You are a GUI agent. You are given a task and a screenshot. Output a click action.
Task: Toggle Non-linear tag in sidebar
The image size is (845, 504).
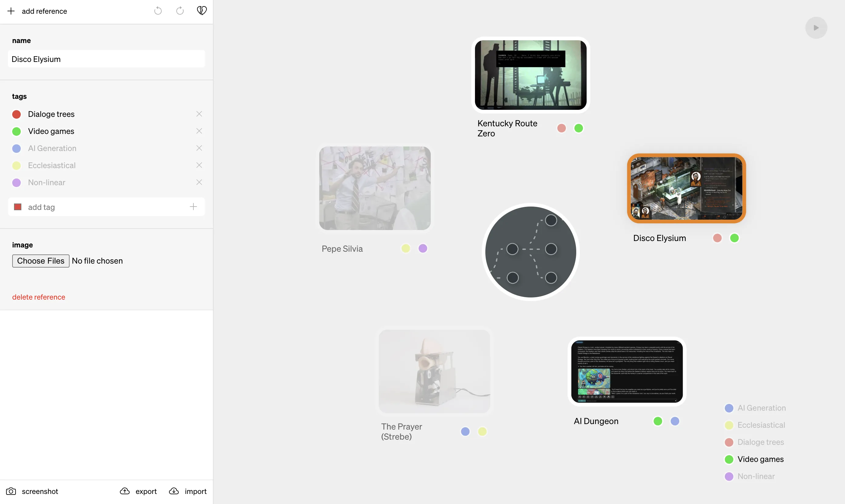[x=46, y=182]
